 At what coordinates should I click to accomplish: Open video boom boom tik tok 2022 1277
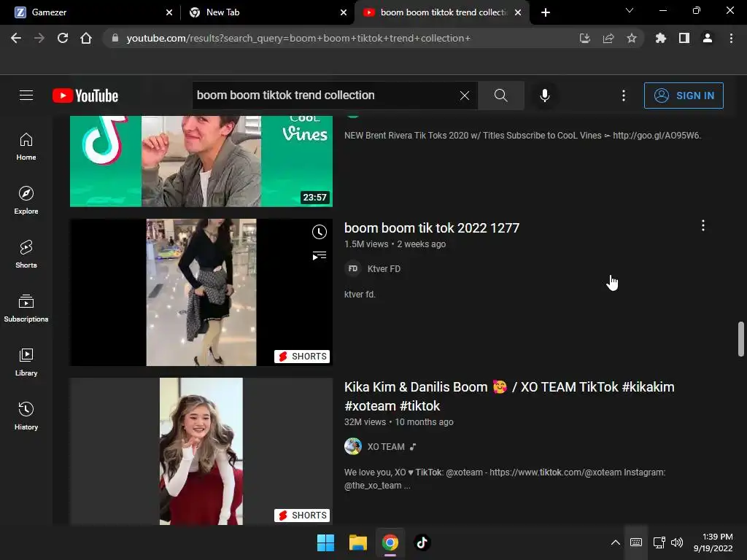(x=432, y=228)
